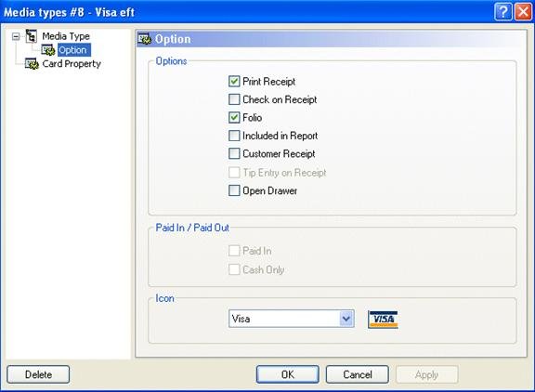Screen dimensions: 535x392
Task: Click the Delete button
Action: pyautogui.click(x=38, y=374)
